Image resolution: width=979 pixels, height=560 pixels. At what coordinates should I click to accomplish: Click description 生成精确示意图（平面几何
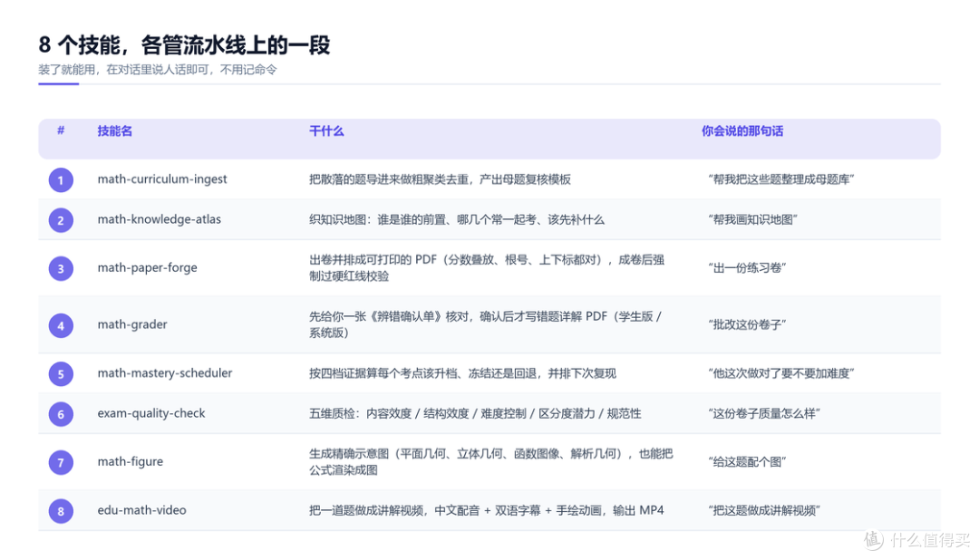coord(377,454)
